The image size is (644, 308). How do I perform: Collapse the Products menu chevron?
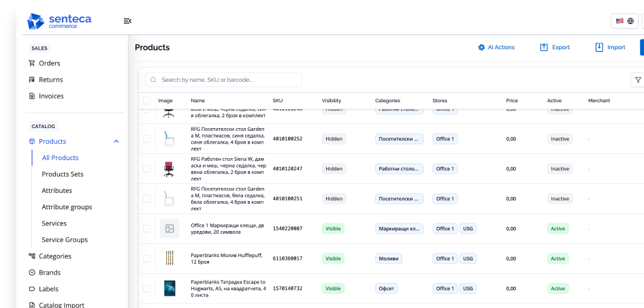(116, 142)
